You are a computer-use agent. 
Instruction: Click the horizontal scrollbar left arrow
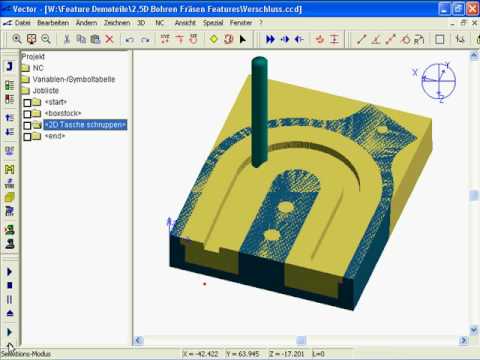point(138,340)
